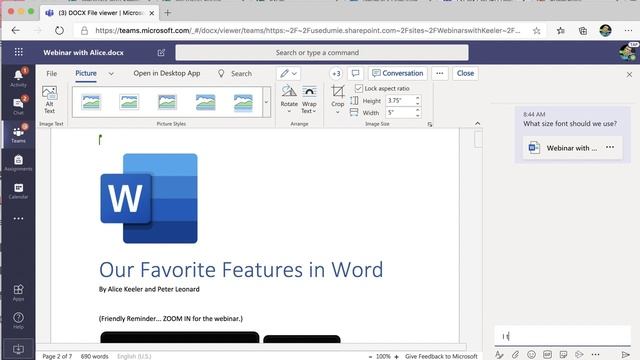Select the Picture ribbon tab

point(86,73)
